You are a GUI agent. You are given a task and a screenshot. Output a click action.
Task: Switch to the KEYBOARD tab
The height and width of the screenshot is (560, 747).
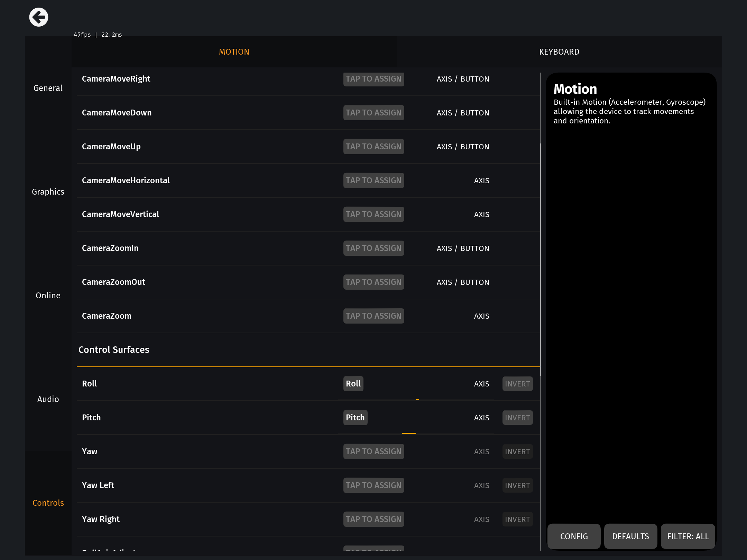pyautogui.click(x=559, y=52)
